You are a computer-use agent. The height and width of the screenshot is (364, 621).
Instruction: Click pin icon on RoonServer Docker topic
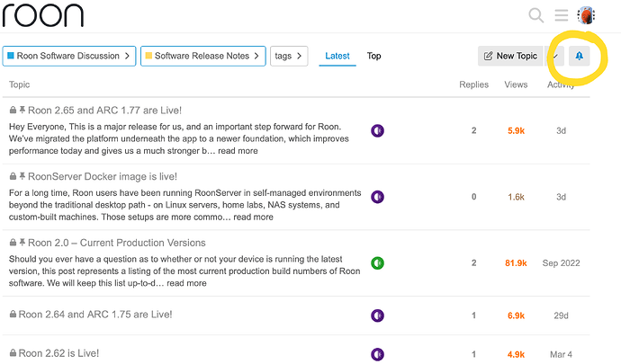tap(22, 176)
